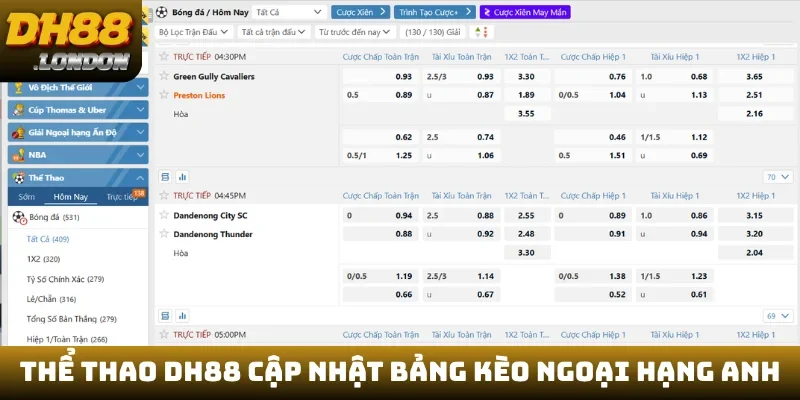This screenshot has height=400, width=800.
Task: Bet Dandenong draw full-time odds 3.30
Action: click(527, 253)
